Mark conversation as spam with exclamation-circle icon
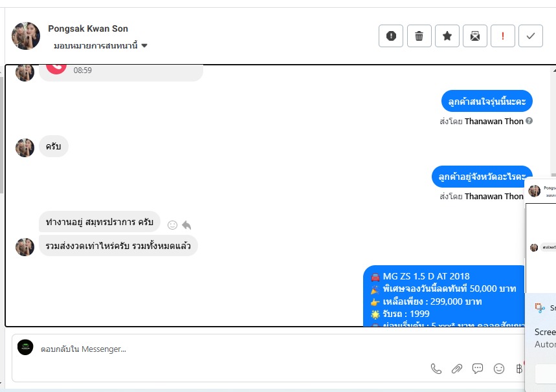The width and height of the screenshot is (556, 392). click(x=391, y=36)
